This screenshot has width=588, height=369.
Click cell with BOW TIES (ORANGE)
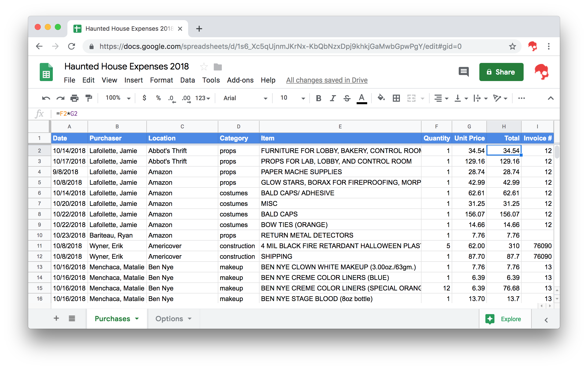coord(340,225)
